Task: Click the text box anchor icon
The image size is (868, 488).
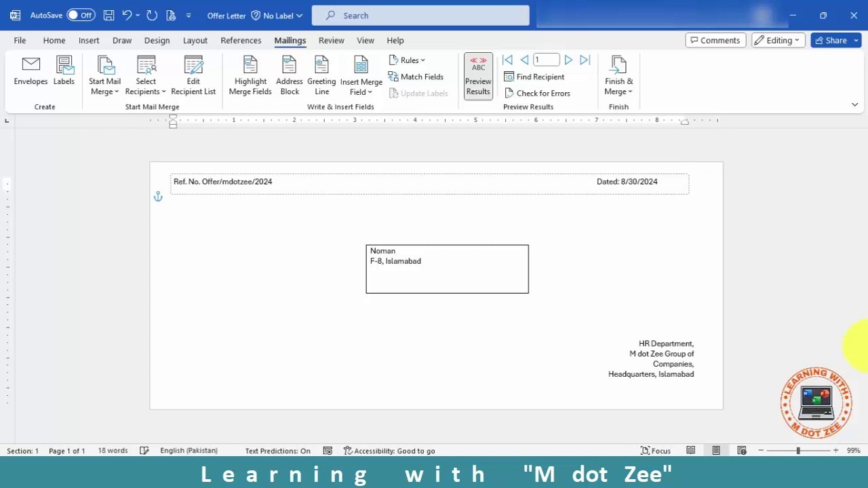Action: 158,197
